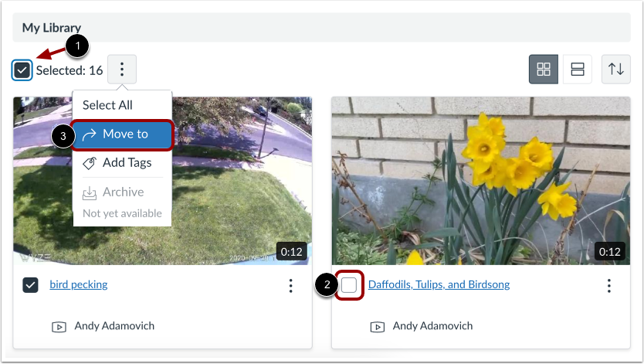This screenshot has width=644, height=364.
Task: Click the 'Selected: 16' count text
Action: pyautogui.click(x=69, y=70)
